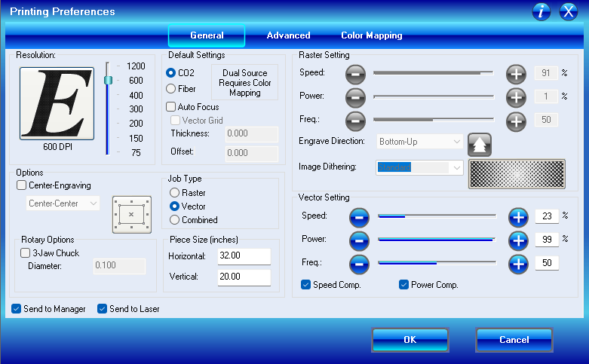Decrease Vector Power with minus button
This screenshot has width=589, height=364.
pyautogui.click(x=359, y=241)
